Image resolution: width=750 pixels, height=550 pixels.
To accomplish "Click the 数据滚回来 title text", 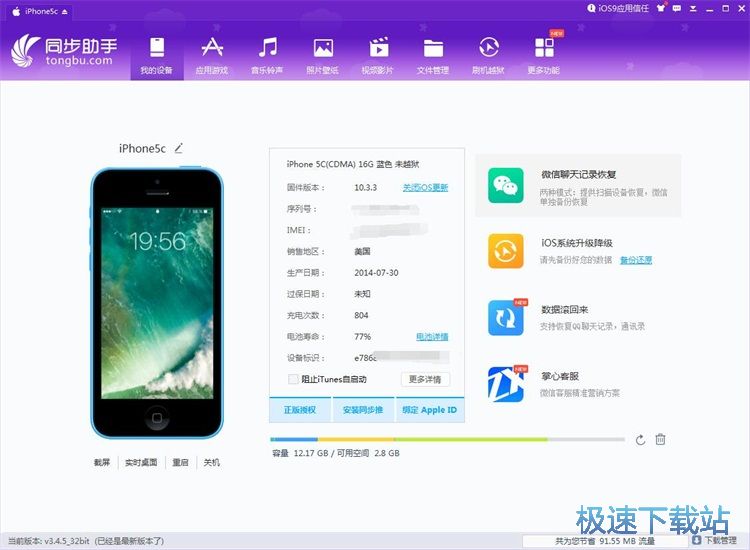I will click(564, 309).
